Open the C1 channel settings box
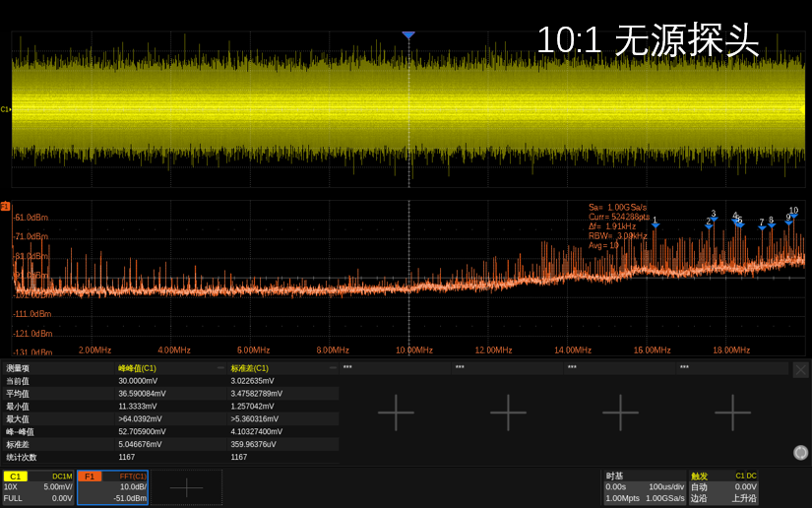 click(38, 487)
